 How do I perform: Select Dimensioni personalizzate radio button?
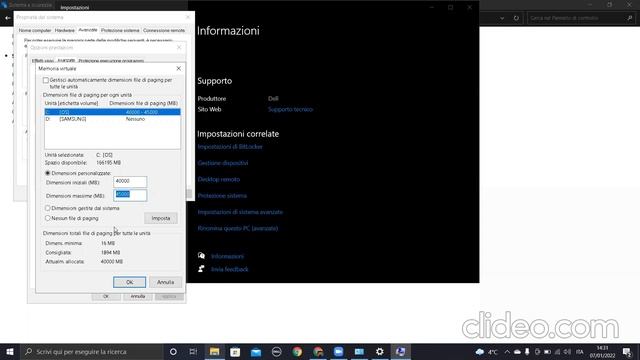point(48,173)
